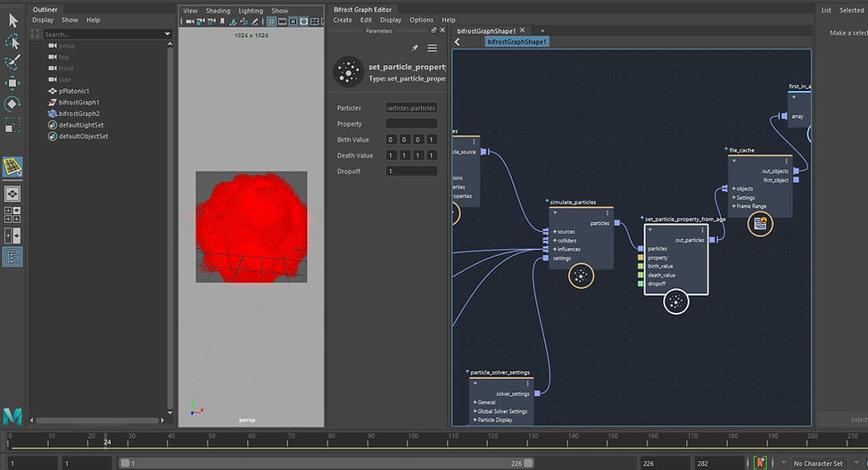Add a new graph tab
Image resolution: width=868 pixels, height=470 pixels.
coord(542,31)
